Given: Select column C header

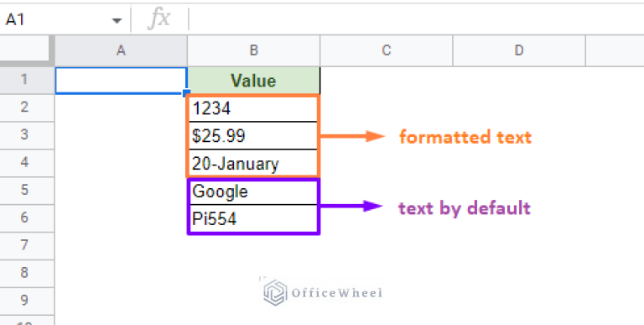Looking at the screenshot, I should tap(386, 50).
